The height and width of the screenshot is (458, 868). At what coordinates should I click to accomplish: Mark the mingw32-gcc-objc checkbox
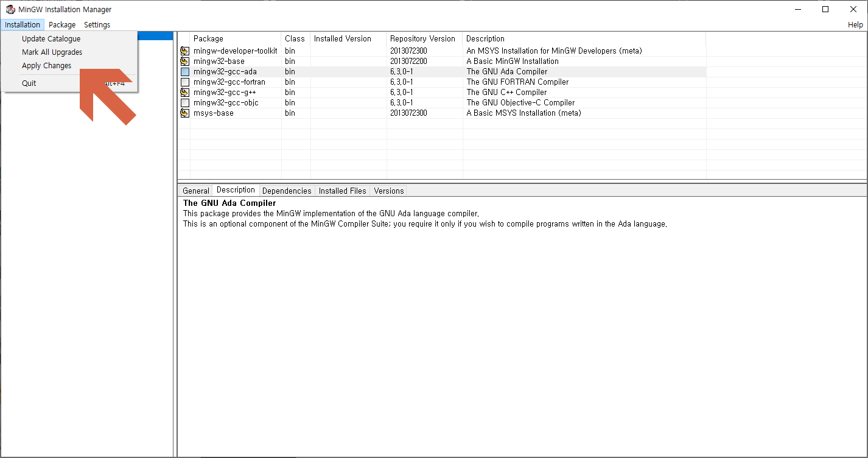[184, 103]
